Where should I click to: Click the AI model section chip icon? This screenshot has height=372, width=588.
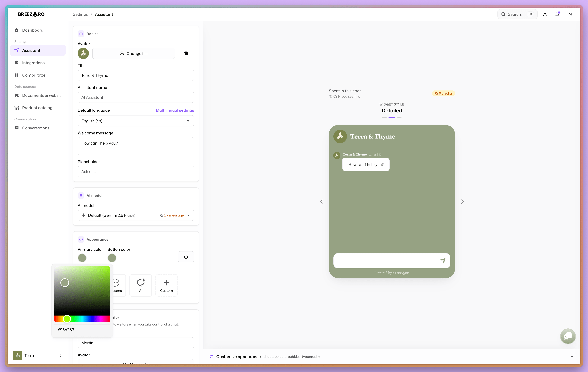(81, 196)
